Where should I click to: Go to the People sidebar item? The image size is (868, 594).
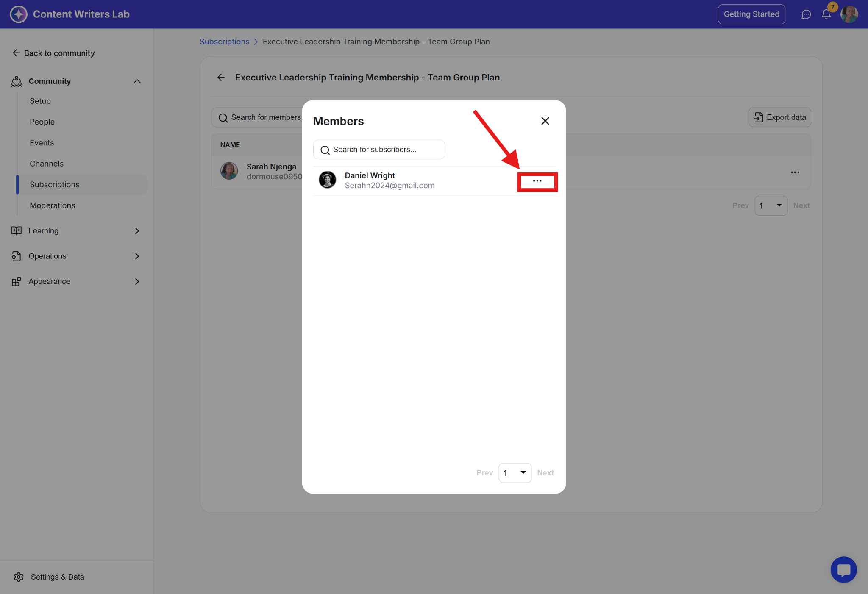coord(42,122)
